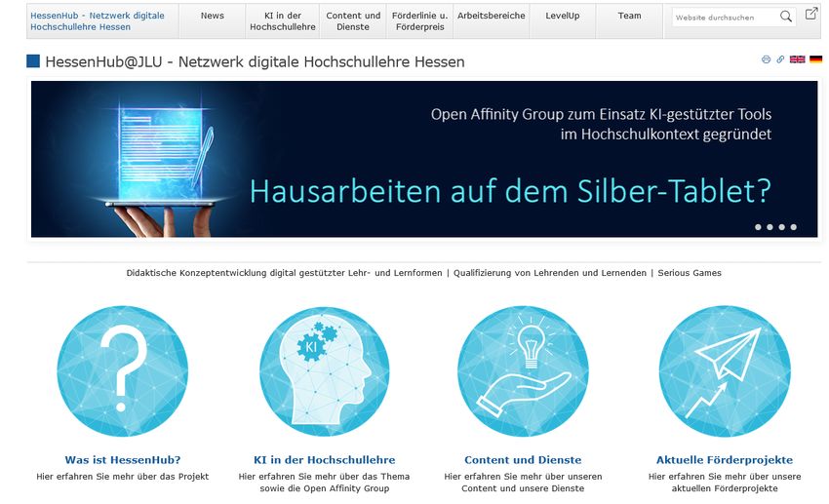This screenshot has height=504, width=829.
Task: Click 'Hier erfahren Sie mehr über das Projekt'
Action: [x=123, y=477]
